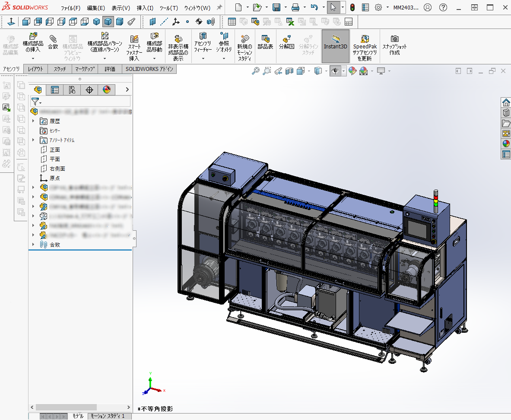The width and height of the screenshot is (511, 420).
Task: Toggle Hide/Show Items eye icon
Action: pos(335,71)
